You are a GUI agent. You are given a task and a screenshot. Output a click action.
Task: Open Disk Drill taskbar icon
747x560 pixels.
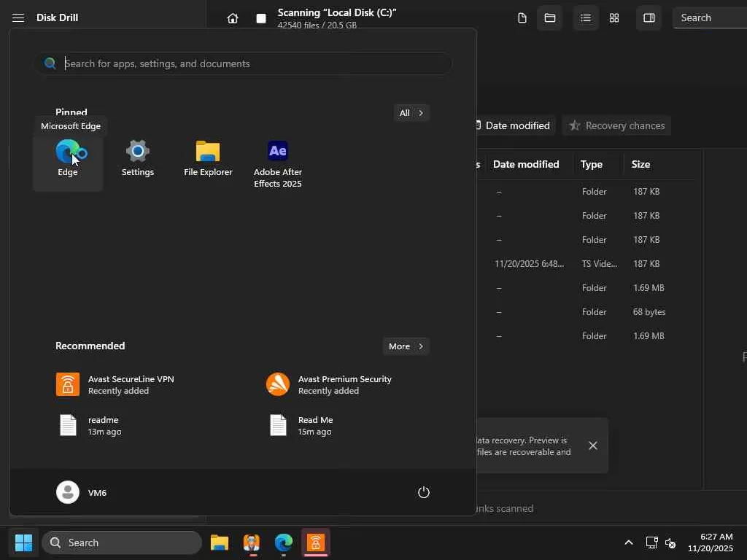point(252,542)
